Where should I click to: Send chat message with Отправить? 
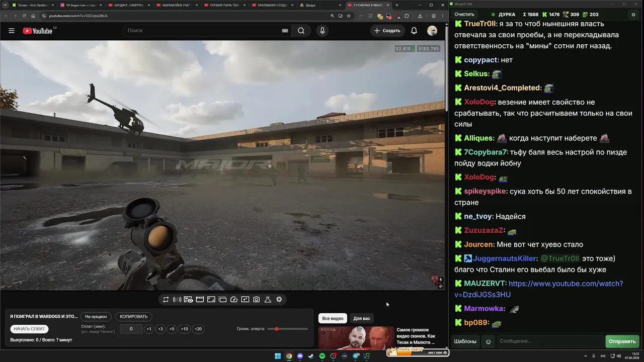[x=622, y=341]
